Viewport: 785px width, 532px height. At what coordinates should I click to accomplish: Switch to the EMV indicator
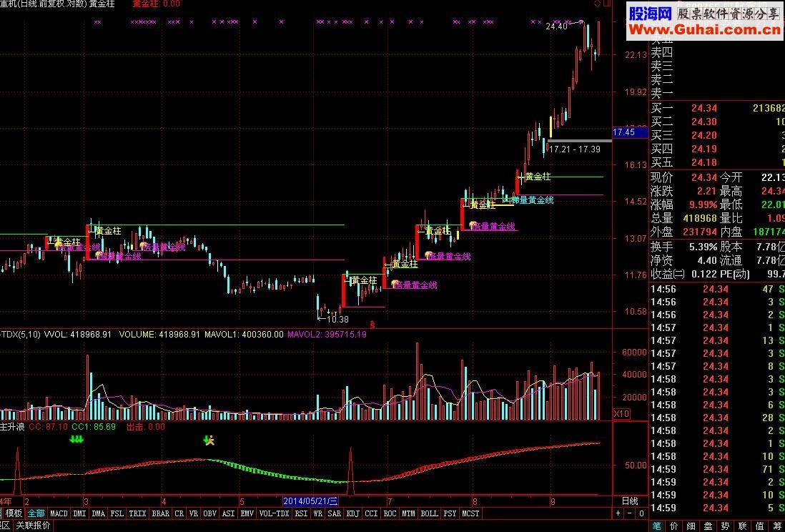247,513
